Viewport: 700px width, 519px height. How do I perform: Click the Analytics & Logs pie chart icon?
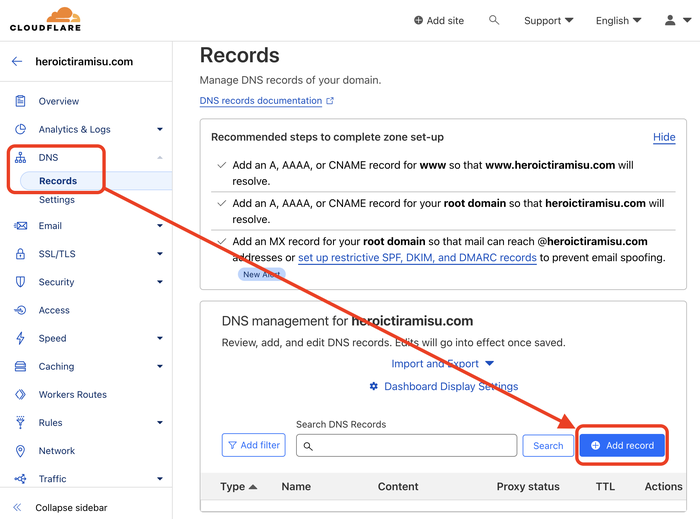pyautogui.click(x=20, y=129)
